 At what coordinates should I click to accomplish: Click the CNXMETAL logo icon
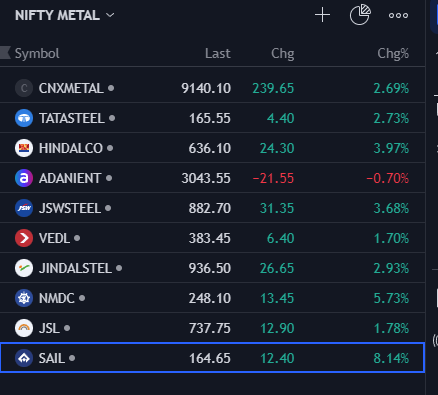[x=24, y=88]
